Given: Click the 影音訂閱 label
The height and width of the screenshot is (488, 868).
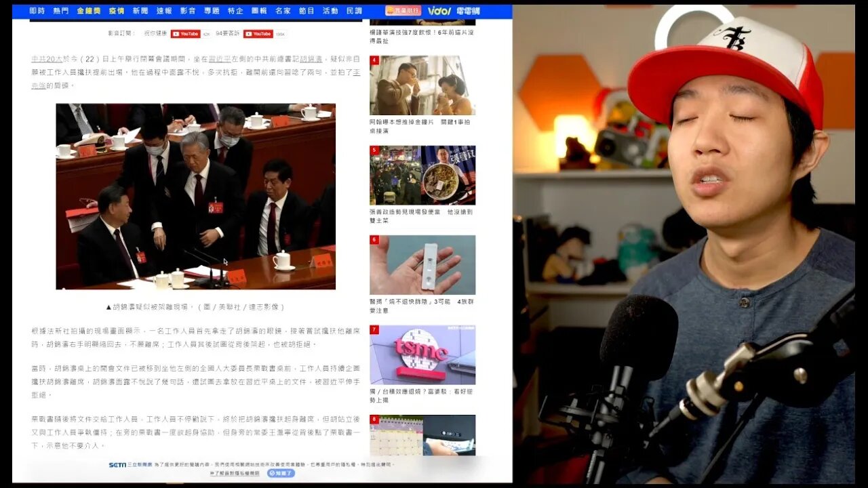Looking at the screenshot, I should point(119,33).
